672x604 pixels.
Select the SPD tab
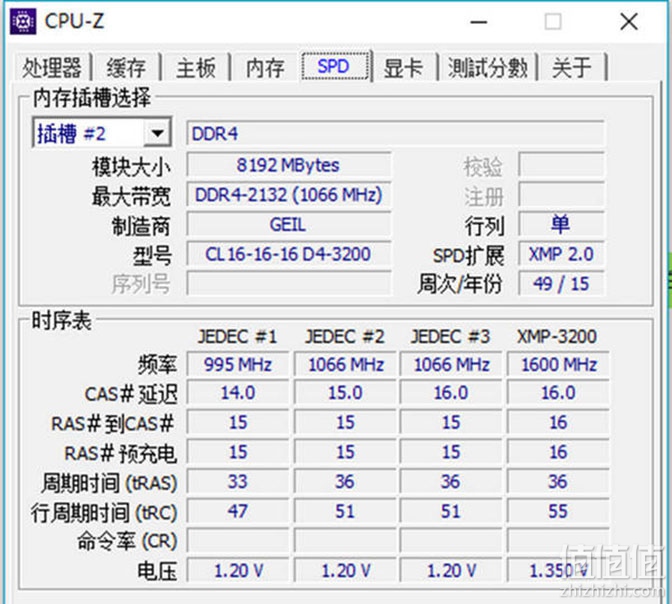(335, 66)
